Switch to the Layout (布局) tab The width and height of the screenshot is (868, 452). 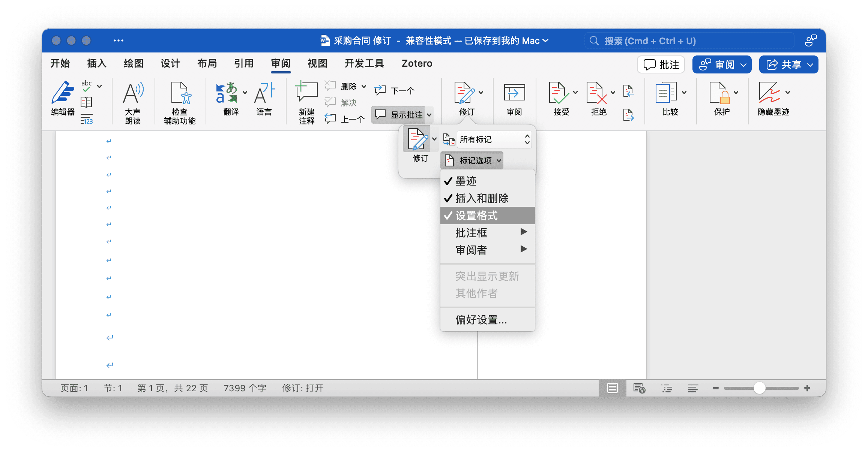tap(207, 63)
